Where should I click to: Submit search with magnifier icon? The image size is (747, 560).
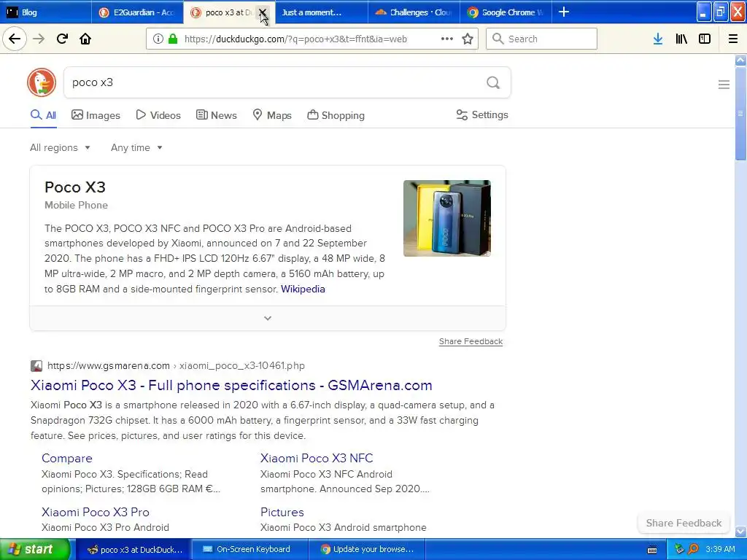pyautogui.click(x=493, y=83)
